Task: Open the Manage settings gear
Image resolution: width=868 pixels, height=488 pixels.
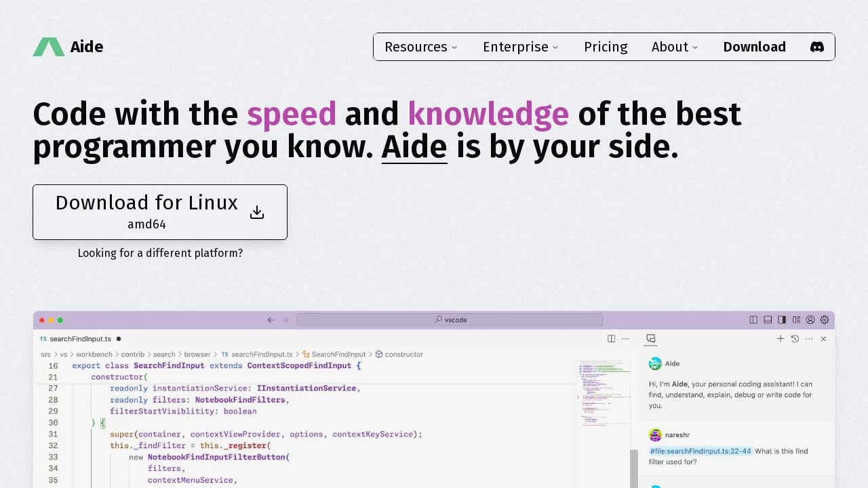Action: click(x=825, y=319)
